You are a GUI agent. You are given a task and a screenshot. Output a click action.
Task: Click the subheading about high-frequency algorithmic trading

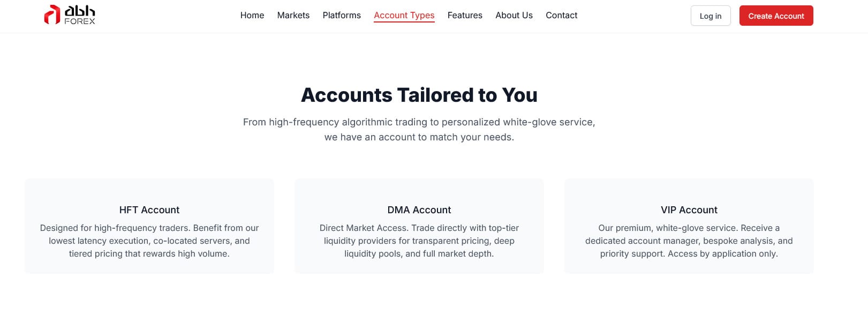[x=419, y=122]
